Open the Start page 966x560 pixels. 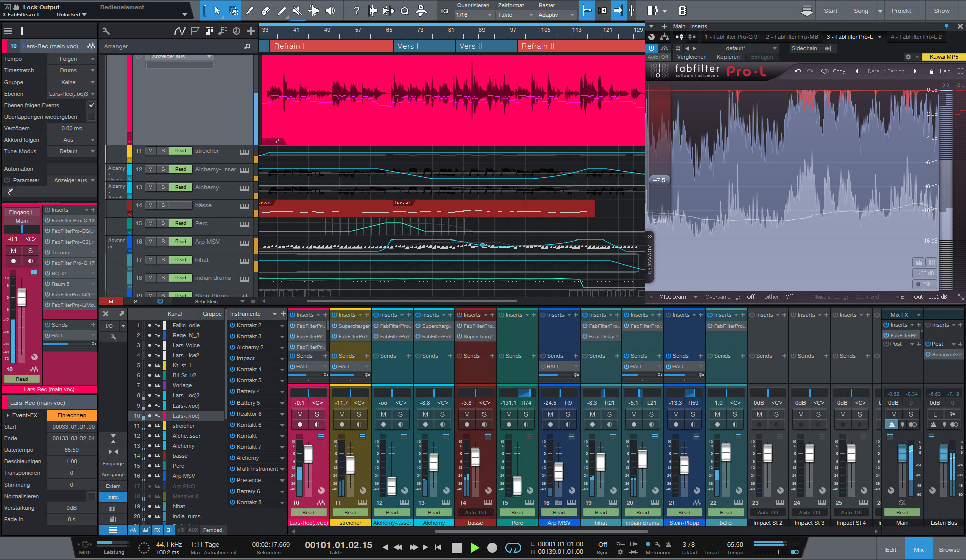pyautogui.click(x=830, y=11)
